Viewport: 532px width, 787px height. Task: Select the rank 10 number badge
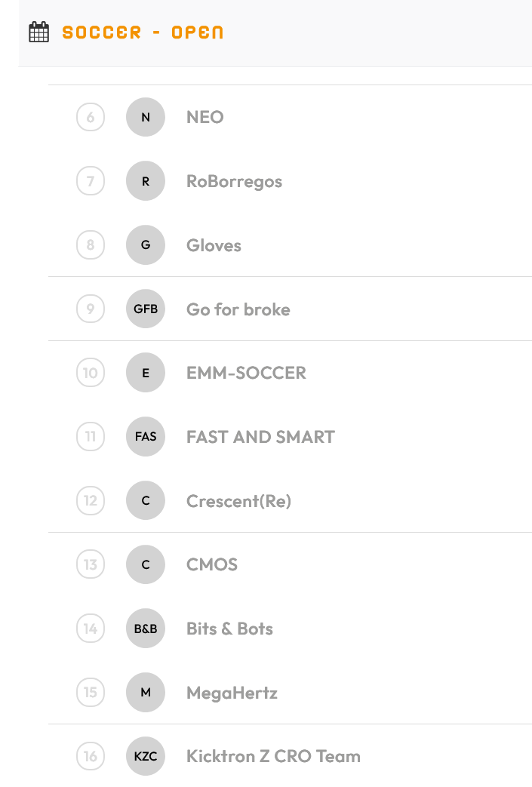pyautogui.click(x=91, y=373)
